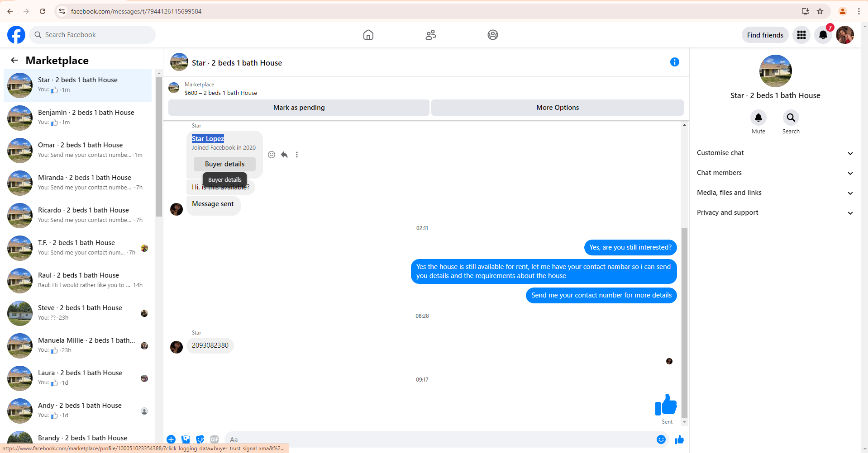Click the Search Facebook field

click(x=92, y=35)
